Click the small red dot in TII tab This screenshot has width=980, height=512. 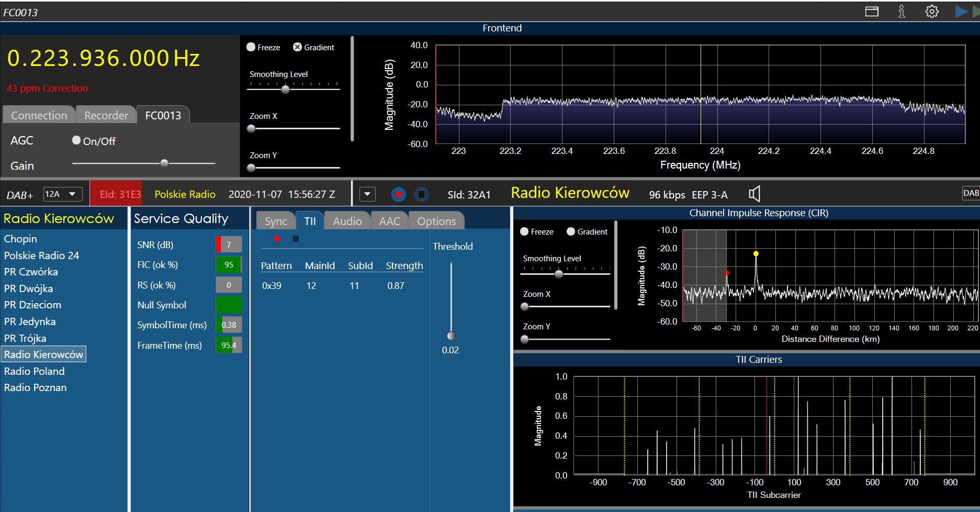pos(277,239)
